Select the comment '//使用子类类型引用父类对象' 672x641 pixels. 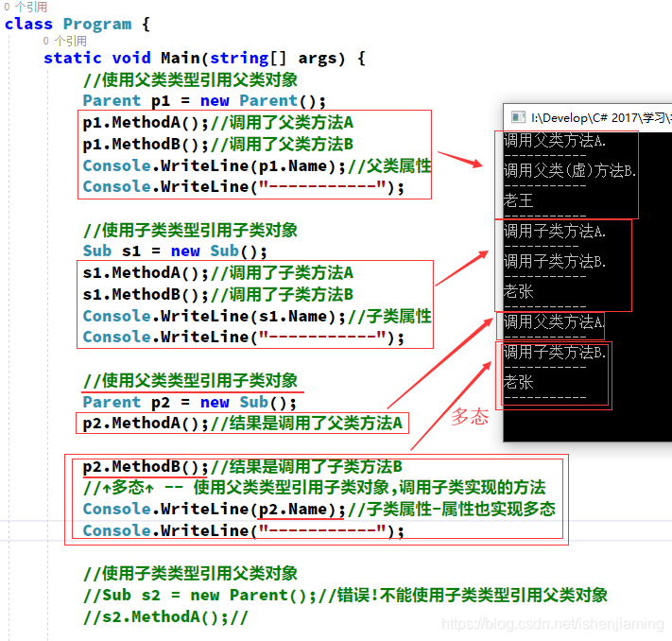(190, 574)
